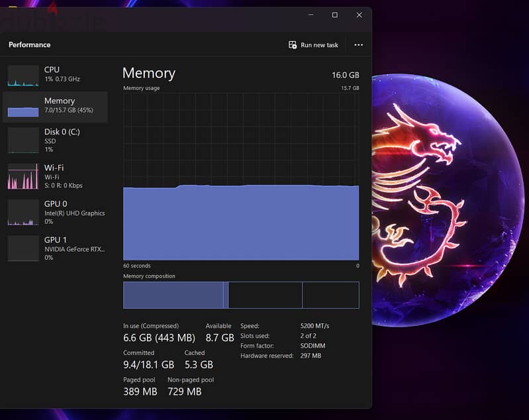Image resolution: width=529 pixels, height=420 pixels.
Task: Click the Committed value 9.4/18.1 GB
Action: (x=149, y=364)
